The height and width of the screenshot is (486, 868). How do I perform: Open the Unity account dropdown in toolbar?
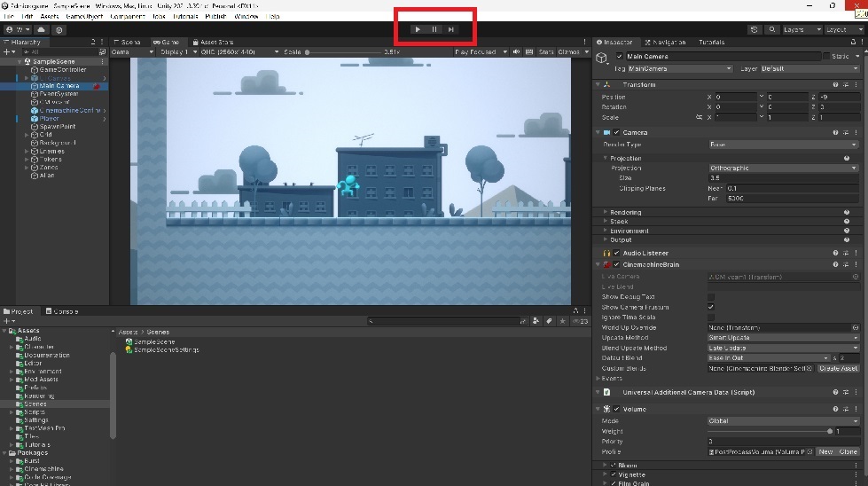click(x=19, y=29)
